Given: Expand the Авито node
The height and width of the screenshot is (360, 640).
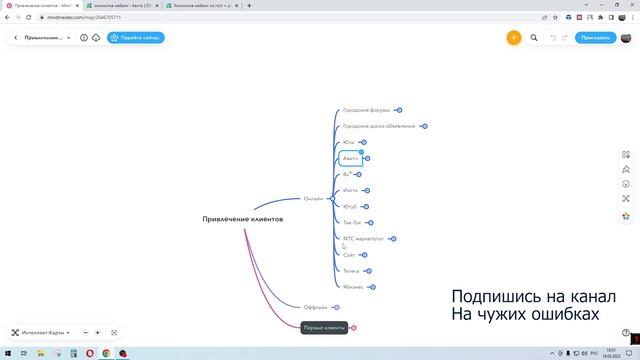Looking at the screenshot, I should [x=367, y=158].
